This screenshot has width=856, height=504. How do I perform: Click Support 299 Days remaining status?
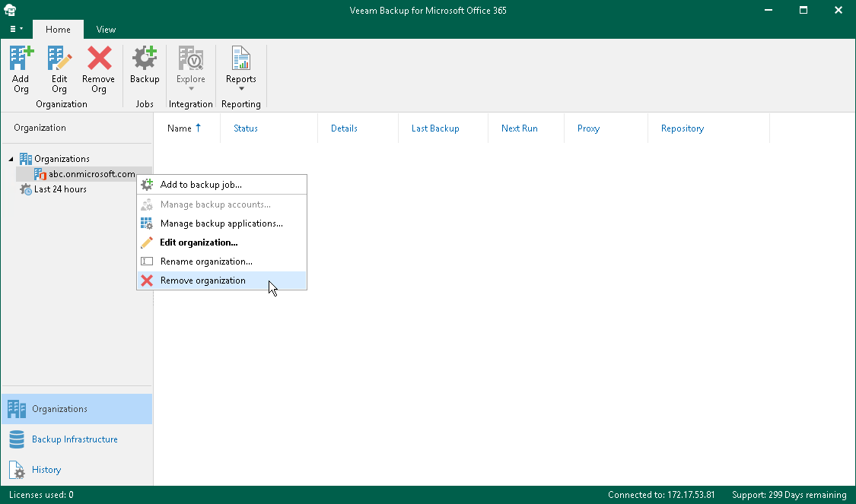[x=789, y=495]
